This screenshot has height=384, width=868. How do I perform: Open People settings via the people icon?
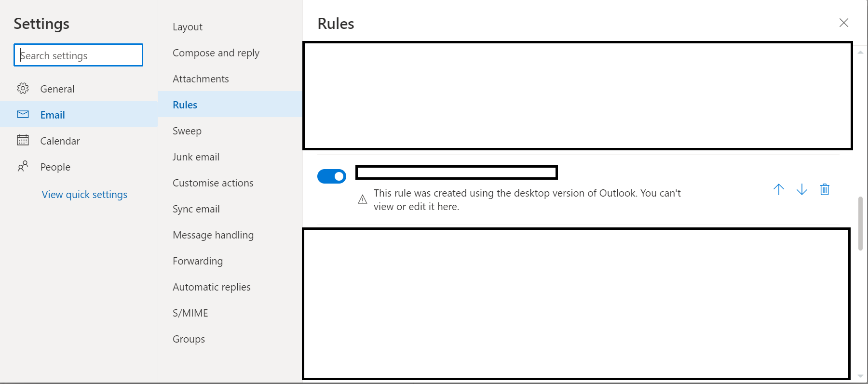tap(23, 167)
